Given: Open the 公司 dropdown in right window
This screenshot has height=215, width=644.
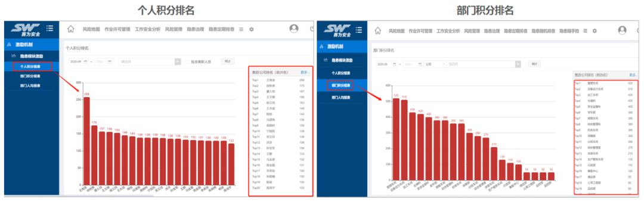Looking at the screenshot, I should coord(435,64).
